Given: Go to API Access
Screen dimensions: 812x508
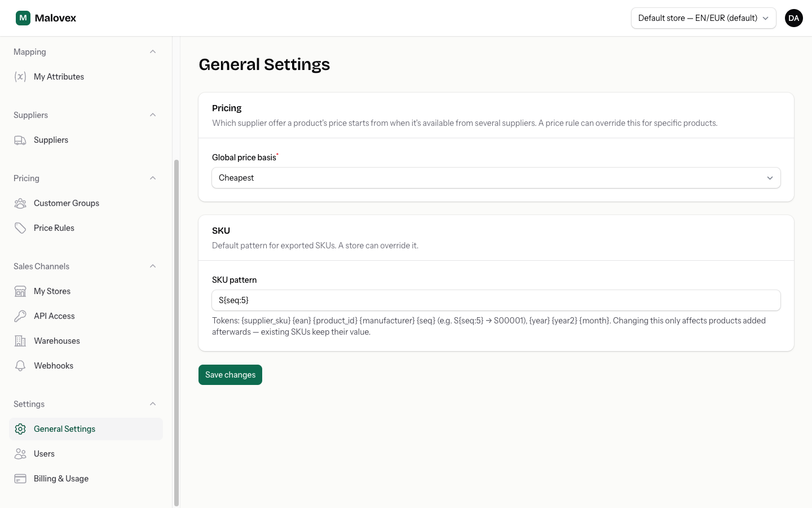Looking at the screenshot, I should [x=86, y=316].
